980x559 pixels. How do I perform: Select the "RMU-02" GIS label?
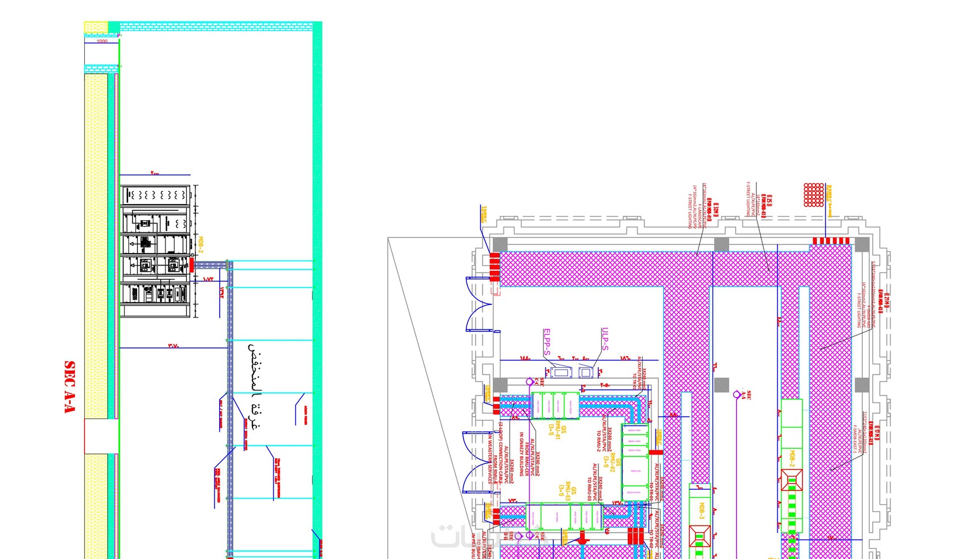tap(612, 463)
